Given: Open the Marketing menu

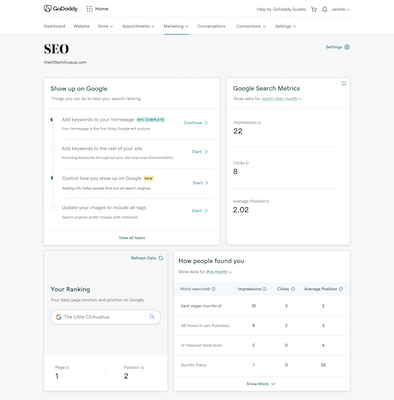Looking at the screenshot, I should pyautogui.click(x=176, y=26).
